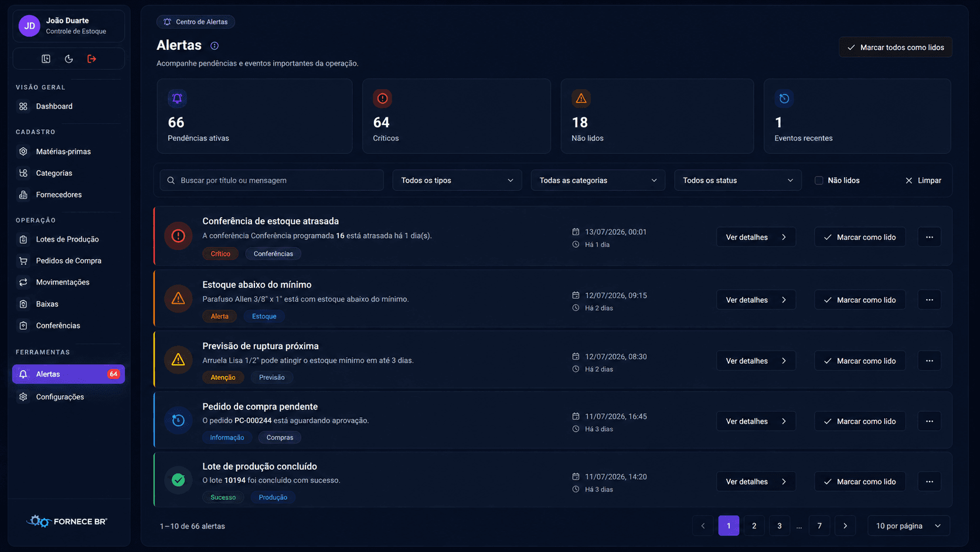This screenshot has height=552, width=980.
Task: Click Limpar to clear filters
Action: point(923,181)
